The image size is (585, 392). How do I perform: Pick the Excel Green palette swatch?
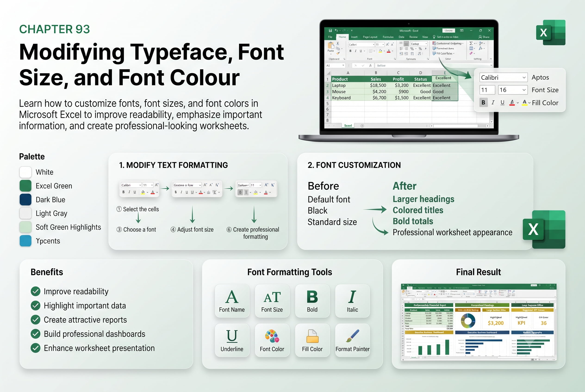point(25,186)
